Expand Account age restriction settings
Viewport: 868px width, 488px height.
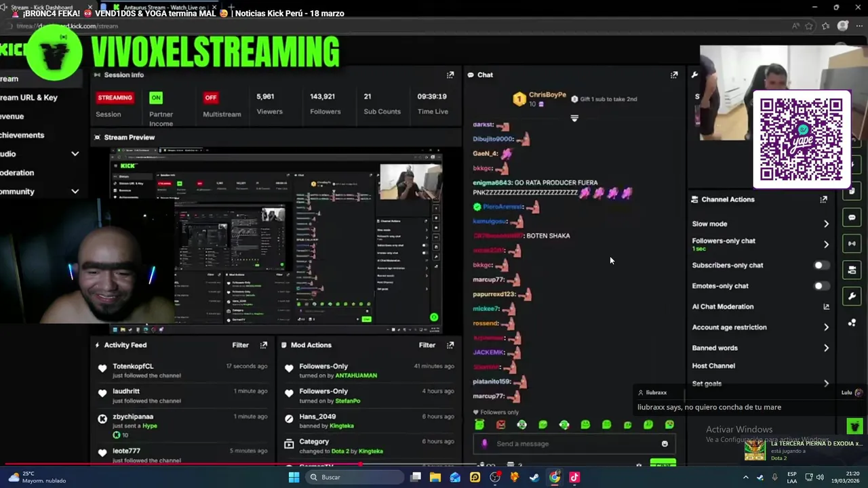click(826, 327)
